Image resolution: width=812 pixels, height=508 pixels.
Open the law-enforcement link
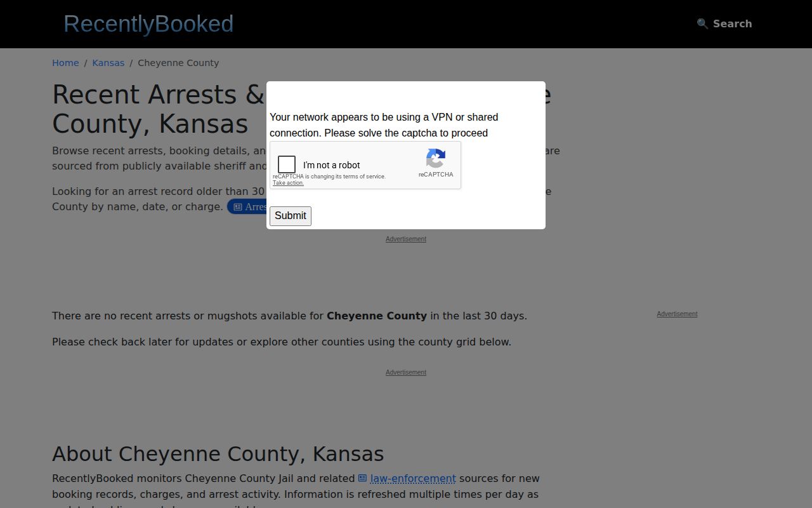click(413, 479)
